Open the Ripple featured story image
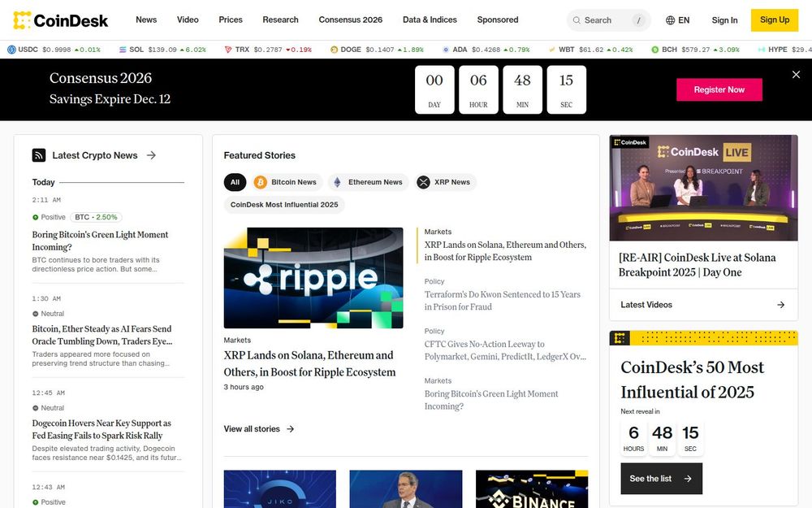812x508 pixels. coord(313,278)
